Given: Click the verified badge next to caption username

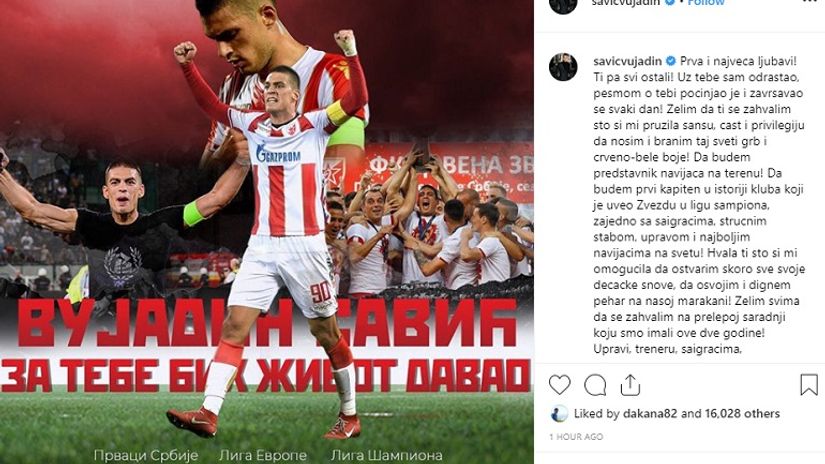Looking at the screenshot, I should point(670,61).
